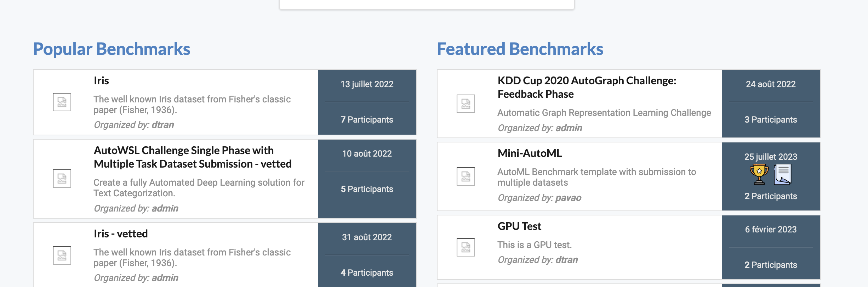Click the Popular Benchmarks heading
The width and height of the screenshot is (868, 287).
click(x=112, y=49)
